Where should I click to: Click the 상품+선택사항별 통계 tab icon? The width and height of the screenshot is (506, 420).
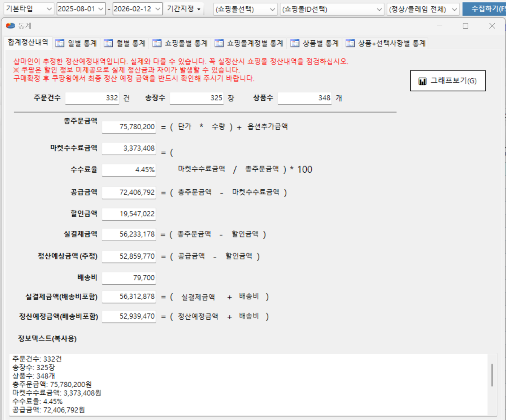coord(350,43)
